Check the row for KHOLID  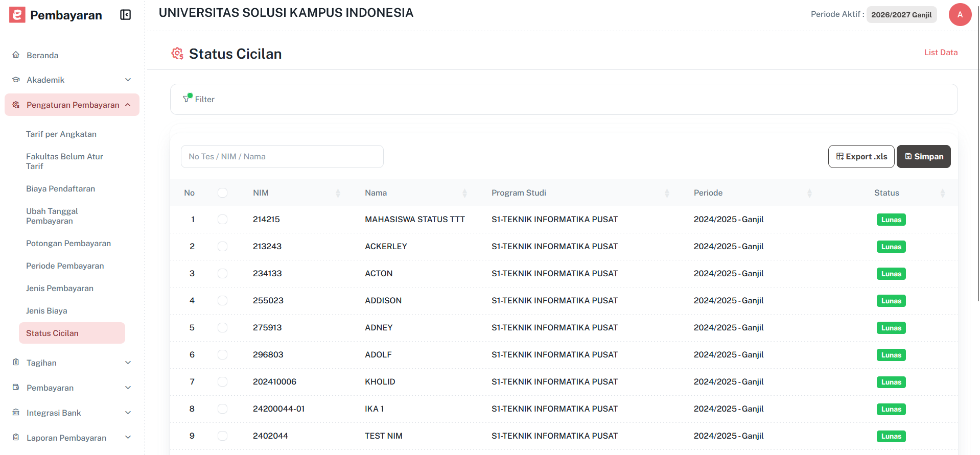(222, 382)
